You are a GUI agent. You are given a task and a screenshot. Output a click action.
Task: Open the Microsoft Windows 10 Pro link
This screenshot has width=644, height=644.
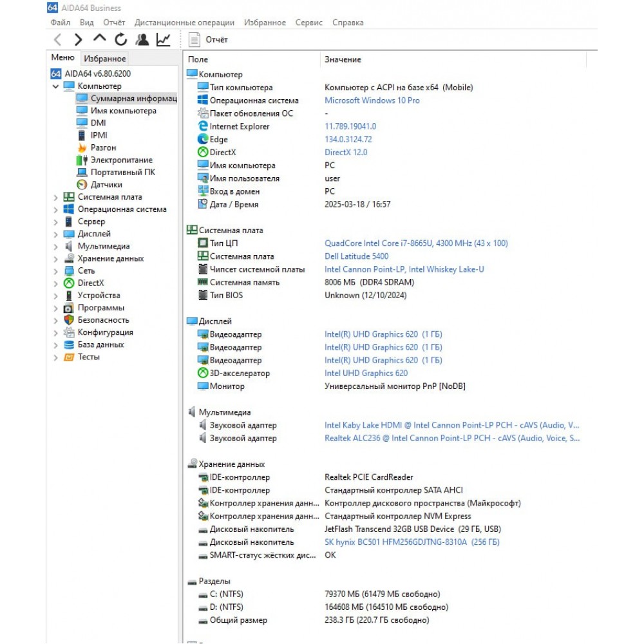coord(372,100)
